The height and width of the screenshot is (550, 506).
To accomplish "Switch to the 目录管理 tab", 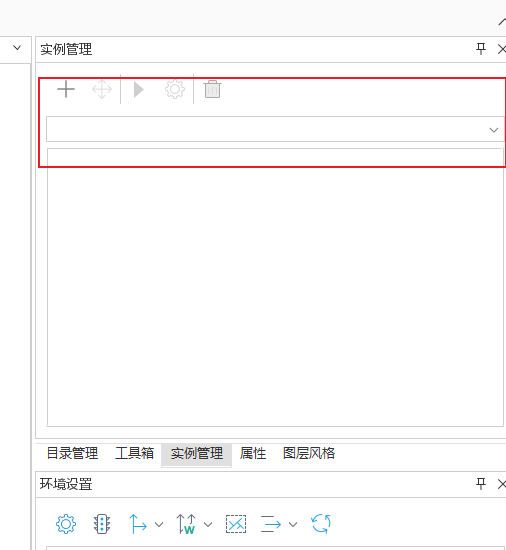I will [73, 453].
